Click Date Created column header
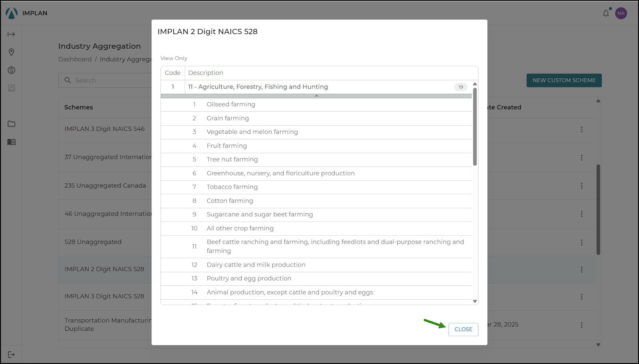The height and width of the screenshot is (364, 639). point(504,107)
